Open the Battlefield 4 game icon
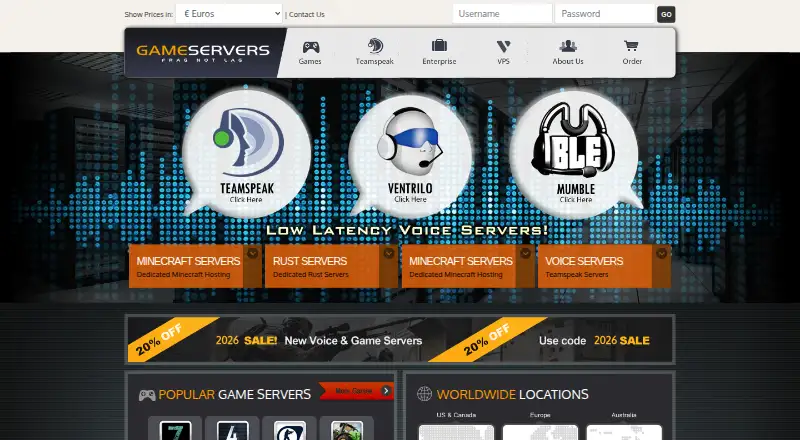This screenshot has height=440, width=800. coord(232,430)
